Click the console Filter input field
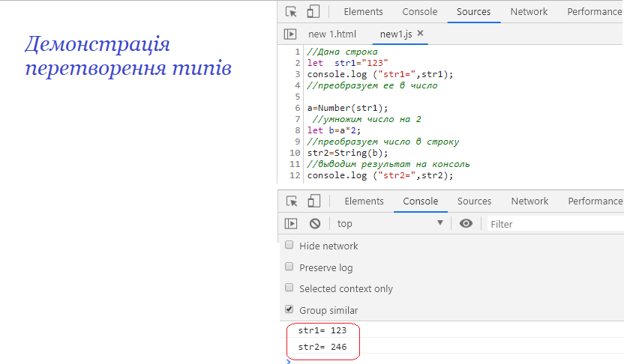Image resolution: width=624 pixels, height=364 pixels. point(555,223)
